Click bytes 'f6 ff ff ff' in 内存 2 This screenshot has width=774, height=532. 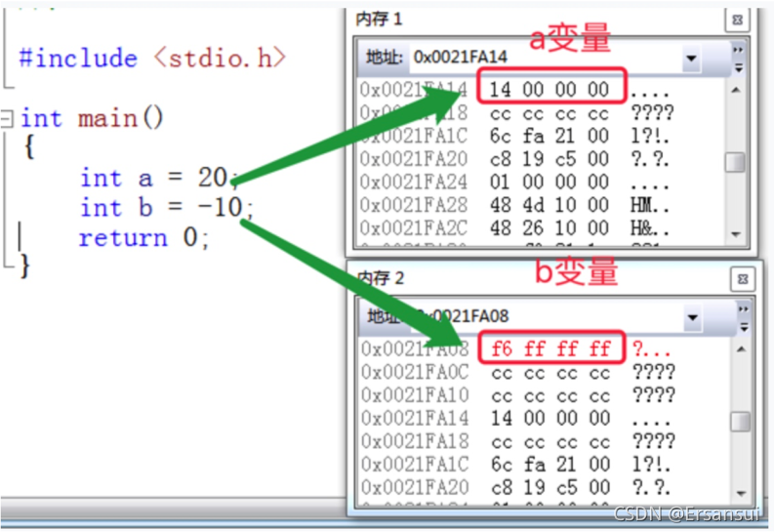tap(550, 349)
